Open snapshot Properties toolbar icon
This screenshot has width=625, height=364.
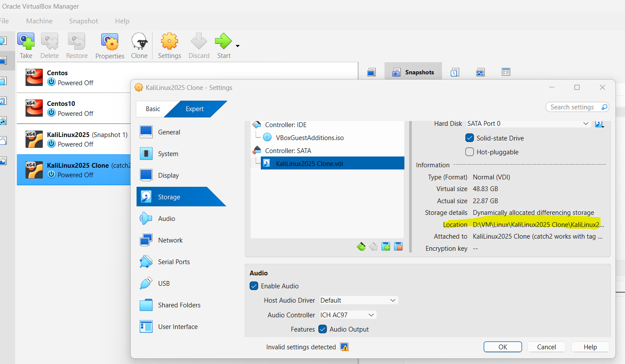coord(110,42)
